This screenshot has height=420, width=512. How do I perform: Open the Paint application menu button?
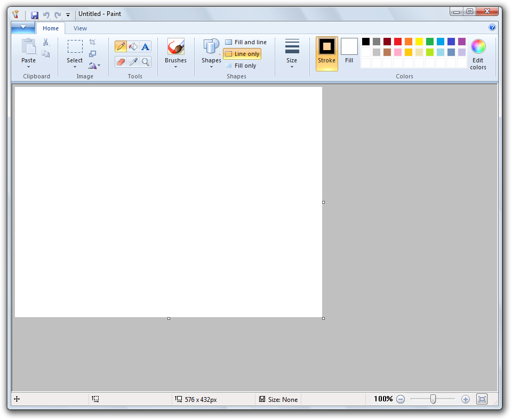point(23,28)
